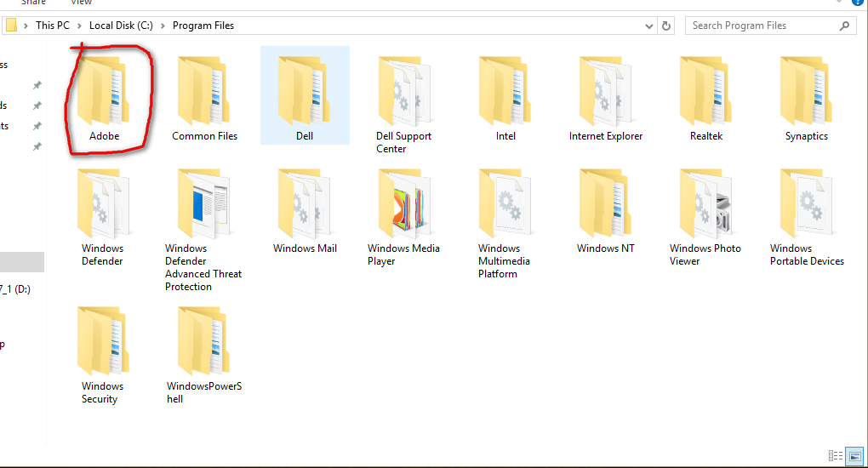This screenshot has width=868, height=468.
Task: Click Program Files breadcrumb
Action: click(203, 26)
